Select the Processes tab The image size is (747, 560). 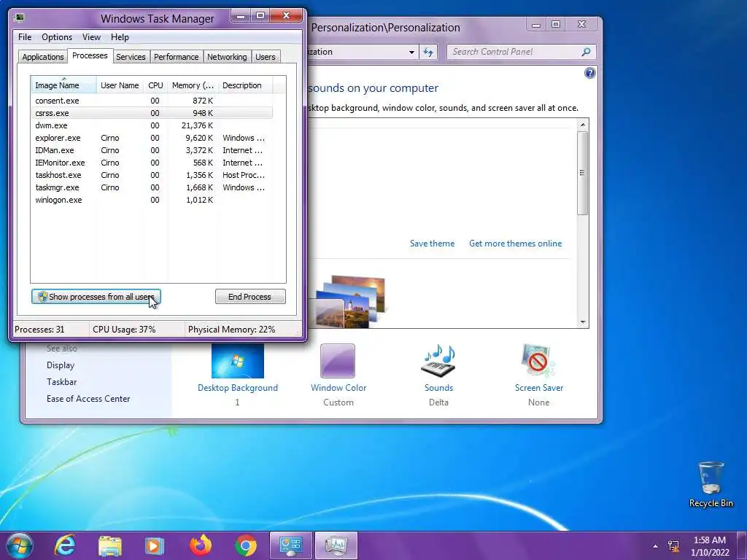90,55
